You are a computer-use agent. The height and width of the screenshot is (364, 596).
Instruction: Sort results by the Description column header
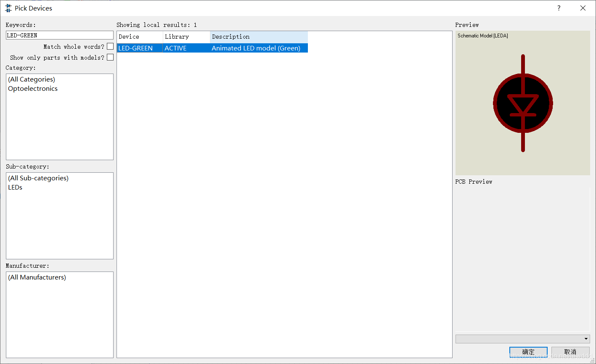[x=259, y=37]
